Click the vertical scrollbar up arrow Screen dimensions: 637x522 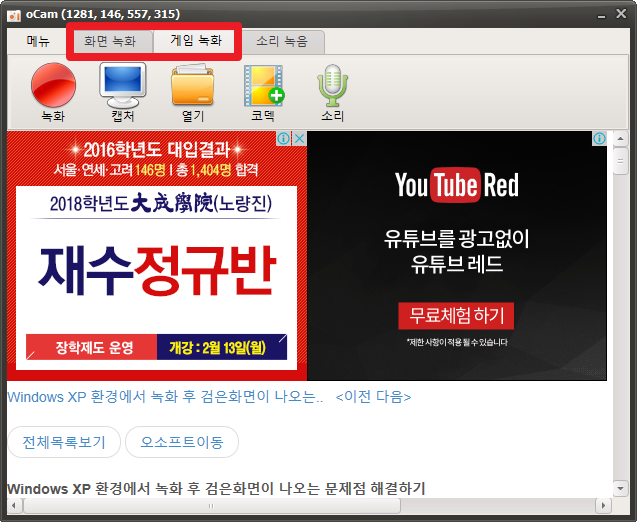(620, 139)
